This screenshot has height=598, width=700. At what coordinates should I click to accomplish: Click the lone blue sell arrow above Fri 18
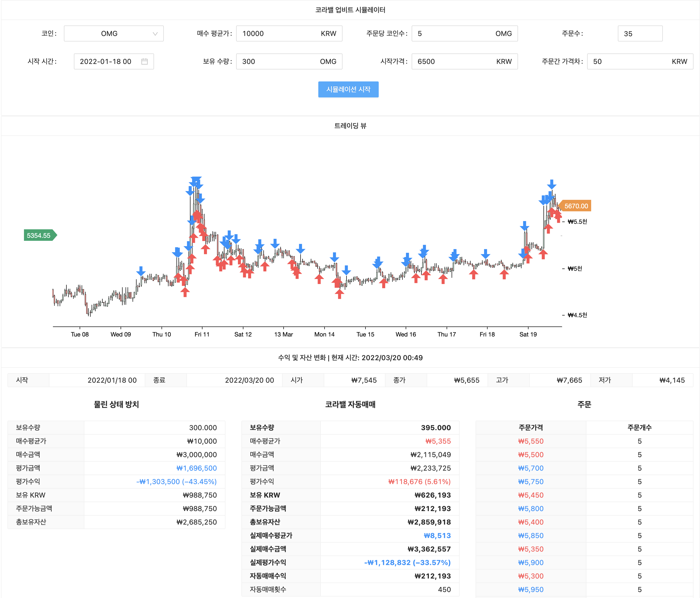485,254
